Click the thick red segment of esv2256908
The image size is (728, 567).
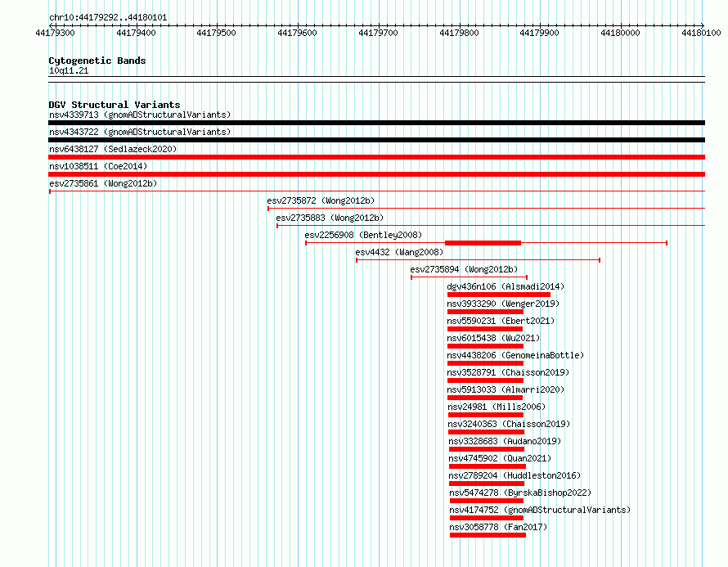483,243
